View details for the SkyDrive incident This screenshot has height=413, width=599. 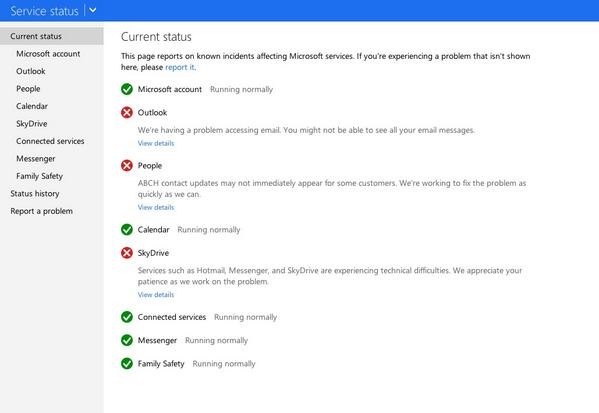(x=156, y=295)
